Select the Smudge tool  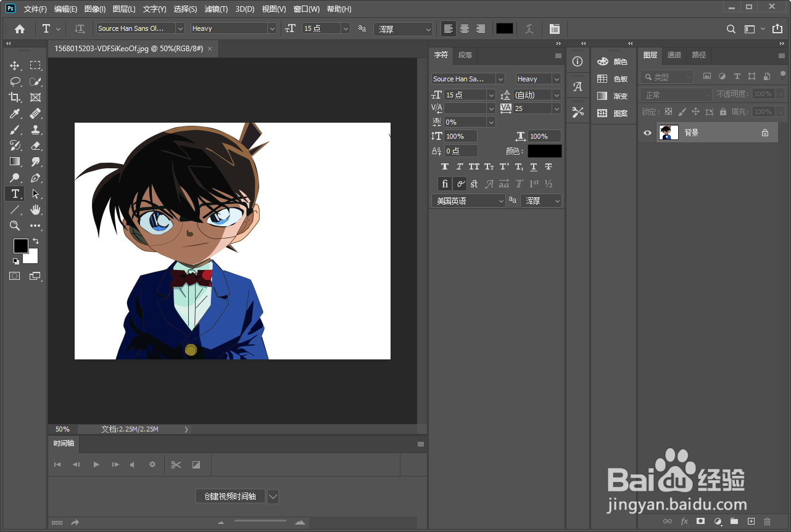coord(36,162)
